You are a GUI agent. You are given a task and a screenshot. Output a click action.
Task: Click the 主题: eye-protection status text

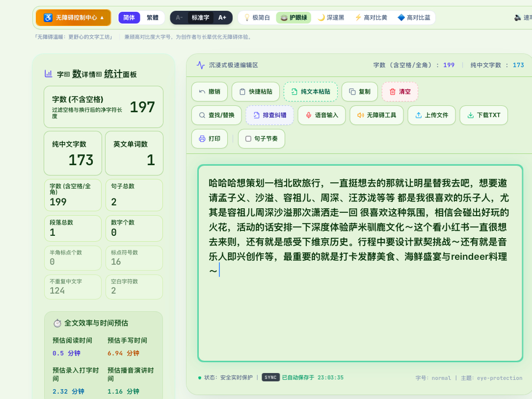[x=492, y=377]
